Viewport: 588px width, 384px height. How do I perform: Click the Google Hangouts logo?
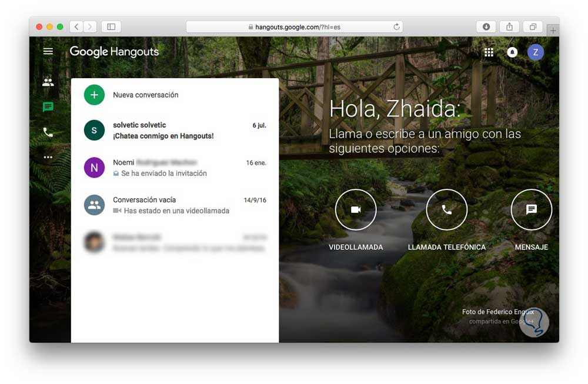tap(115, 52)
